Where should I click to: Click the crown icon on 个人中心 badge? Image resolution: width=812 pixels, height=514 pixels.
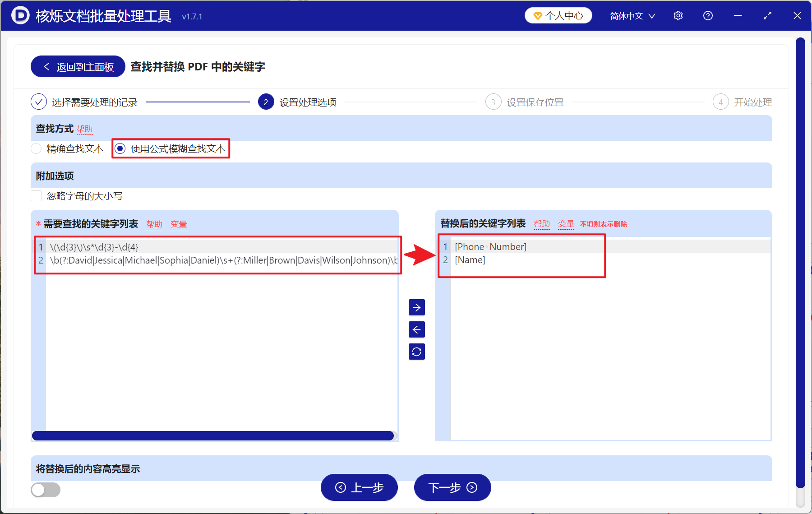click(x=537, y=15)
